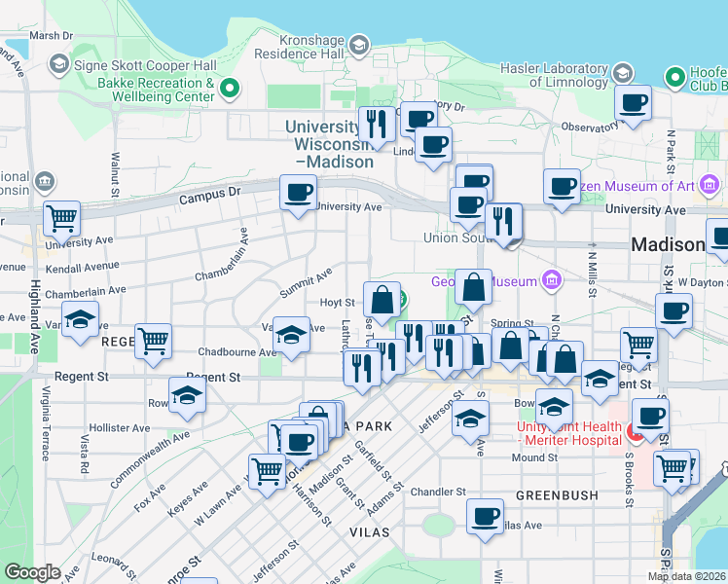Select school marker near Jefferson St
728x584 pixels.
470,418
